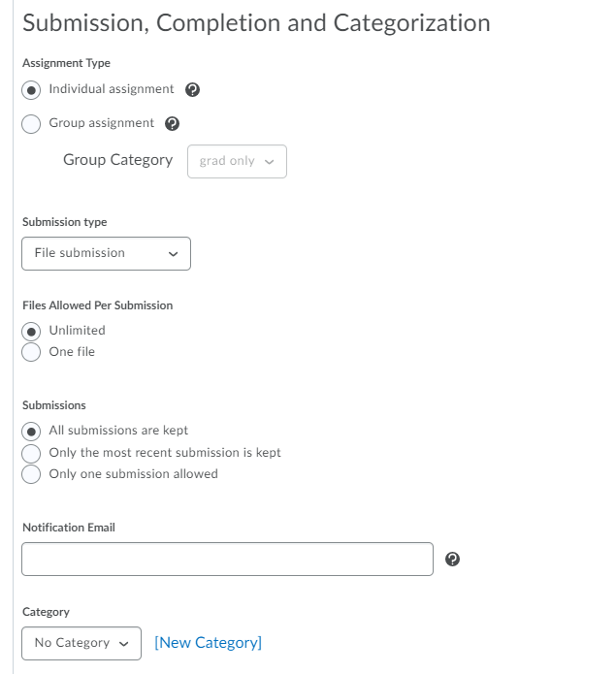Screen dimensions: 616x674
Task: Click the Individual assignment label text
Action: coord(112,89)
